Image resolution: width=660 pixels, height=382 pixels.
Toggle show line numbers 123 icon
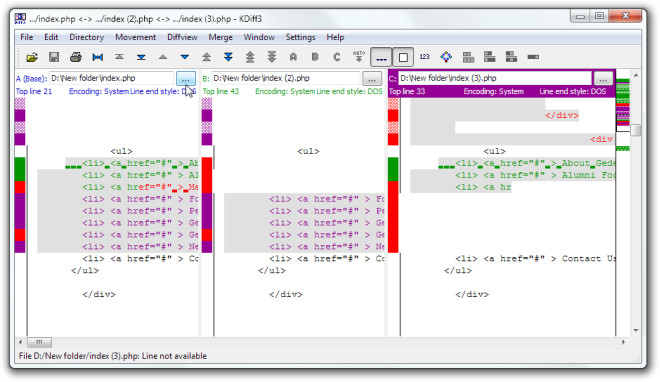tap(424, 57)
